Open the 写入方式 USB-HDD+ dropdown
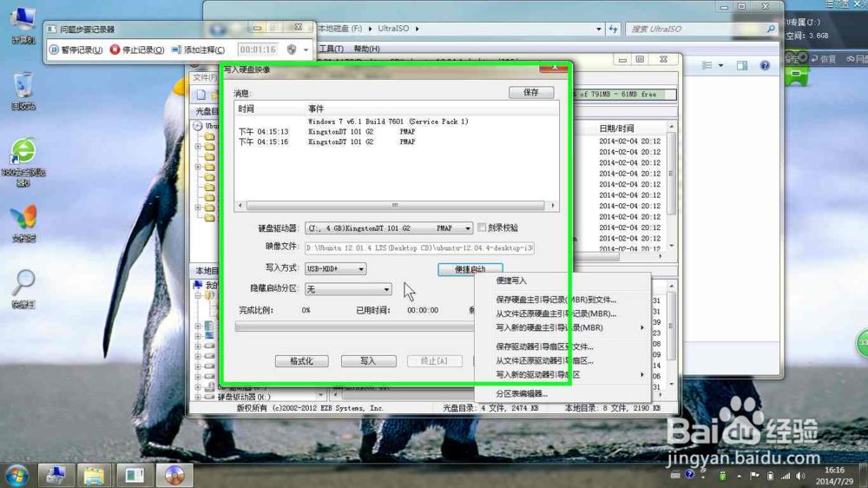The image size is (868, 488). [361, 268]
